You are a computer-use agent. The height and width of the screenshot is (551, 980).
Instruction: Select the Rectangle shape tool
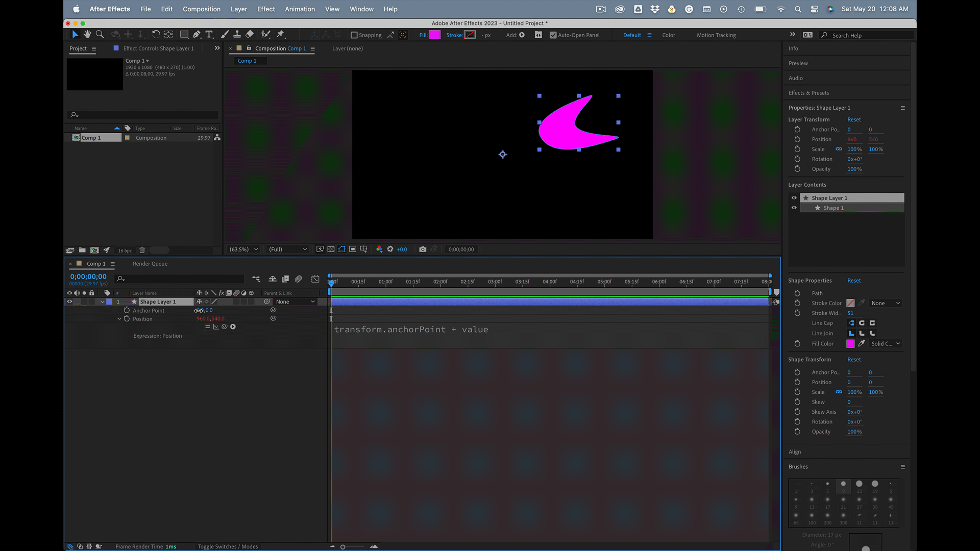click(184, 34)
